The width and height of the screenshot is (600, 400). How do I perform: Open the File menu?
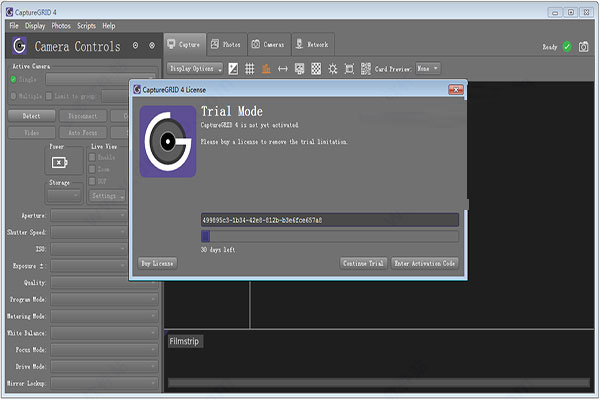coord(14,26)
